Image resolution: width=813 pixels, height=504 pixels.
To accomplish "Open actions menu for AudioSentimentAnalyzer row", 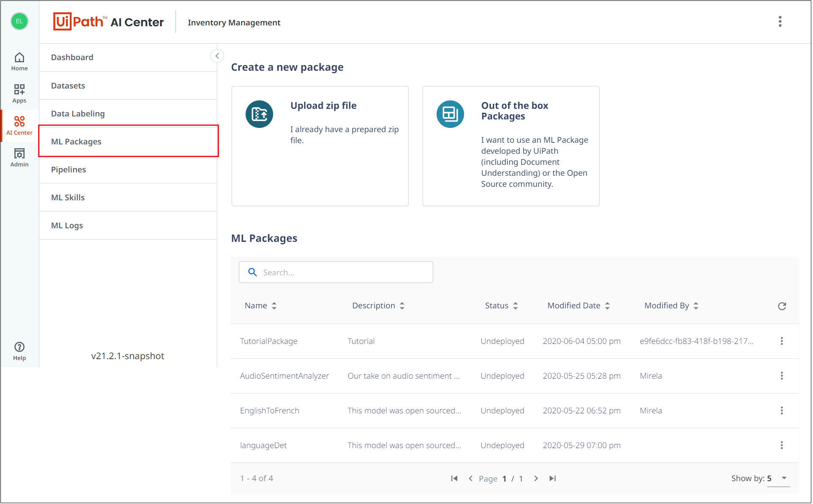I will click(782, 376).
